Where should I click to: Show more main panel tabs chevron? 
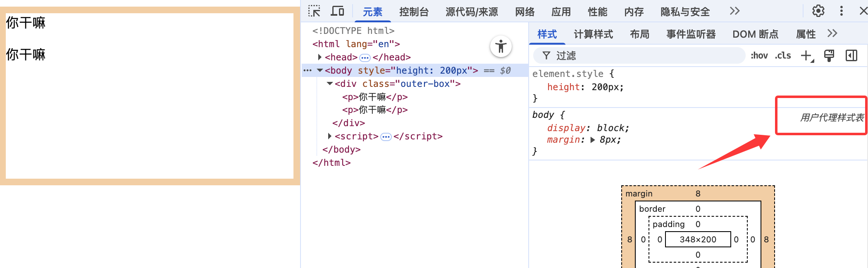coord(734,11)
